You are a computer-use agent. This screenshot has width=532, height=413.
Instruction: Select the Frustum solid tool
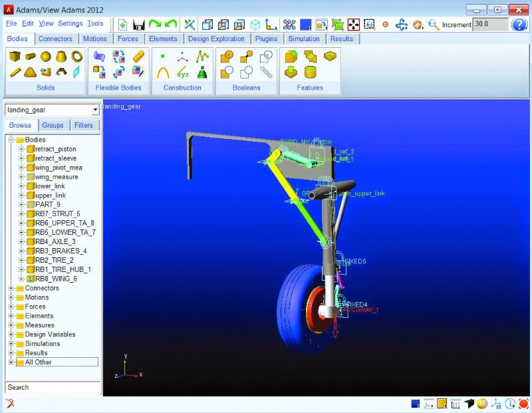(x=61, y=57)
